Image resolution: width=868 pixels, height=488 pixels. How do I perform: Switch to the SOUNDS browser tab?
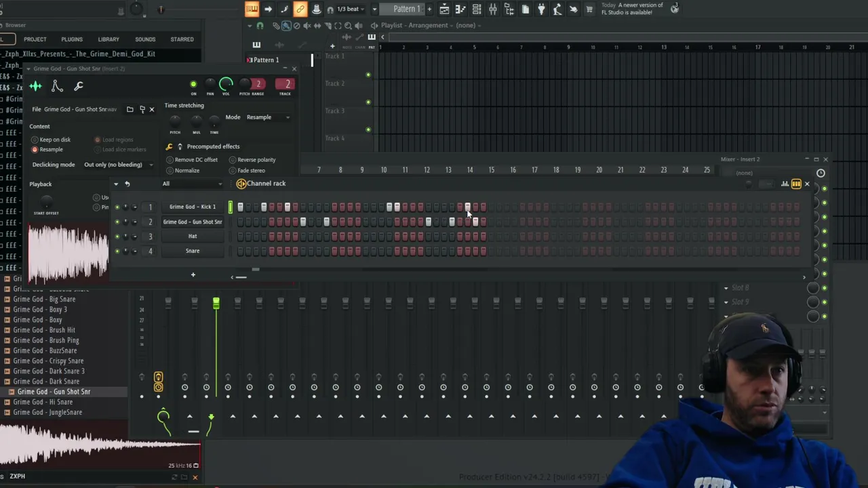click(x=145, y=39)
